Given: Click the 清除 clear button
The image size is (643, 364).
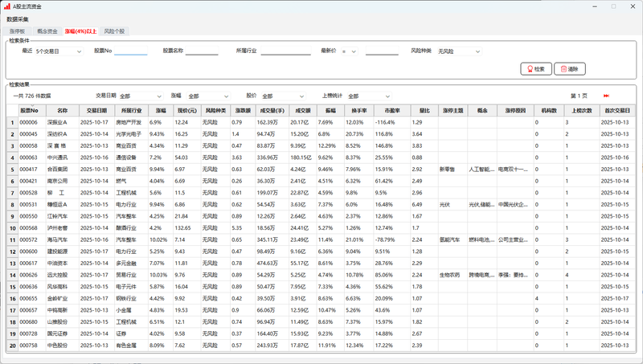Looking at the screenshot, I should click(x=568, y=69).
